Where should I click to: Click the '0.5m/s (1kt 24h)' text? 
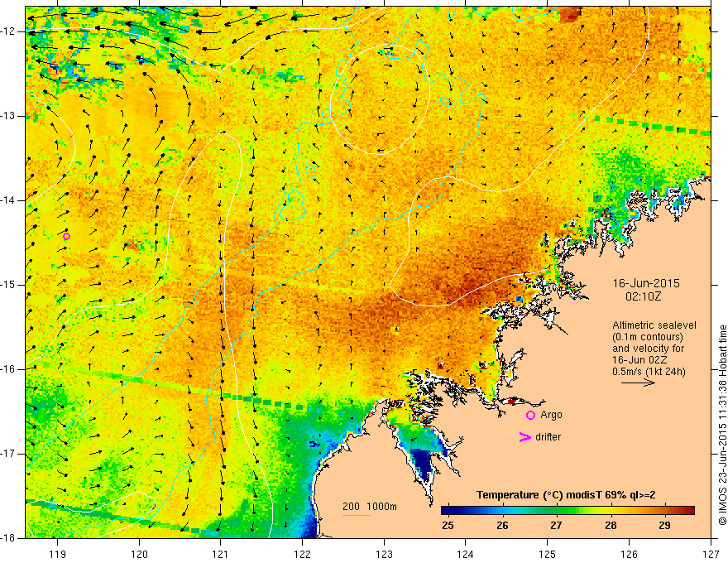coord(649,371)
